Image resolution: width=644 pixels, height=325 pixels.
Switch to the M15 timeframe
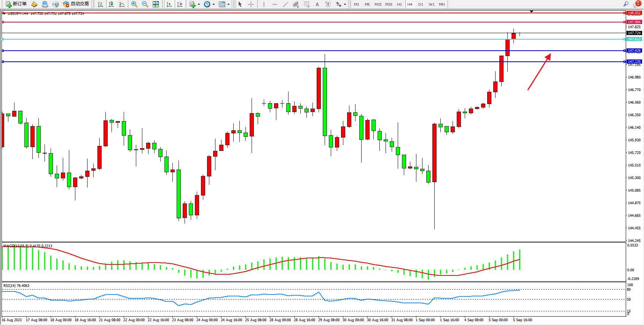[x=378, y=5]
